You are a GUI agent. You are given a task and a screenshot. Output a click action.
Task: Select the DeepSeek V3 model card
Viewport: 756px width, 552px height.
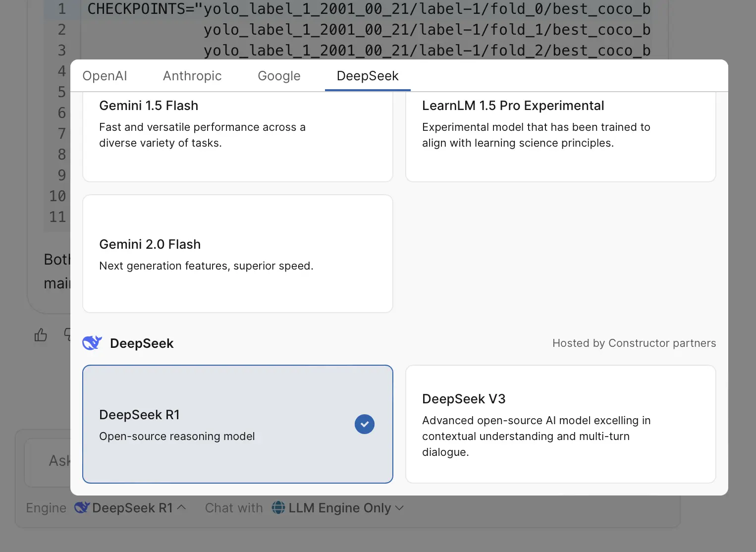(560, 424)
